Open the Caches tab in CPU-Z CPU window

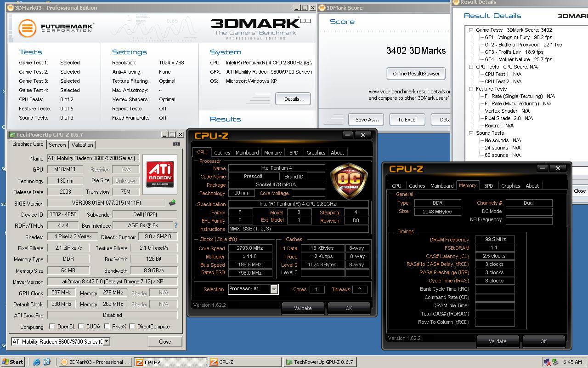[x=222, y=153]
